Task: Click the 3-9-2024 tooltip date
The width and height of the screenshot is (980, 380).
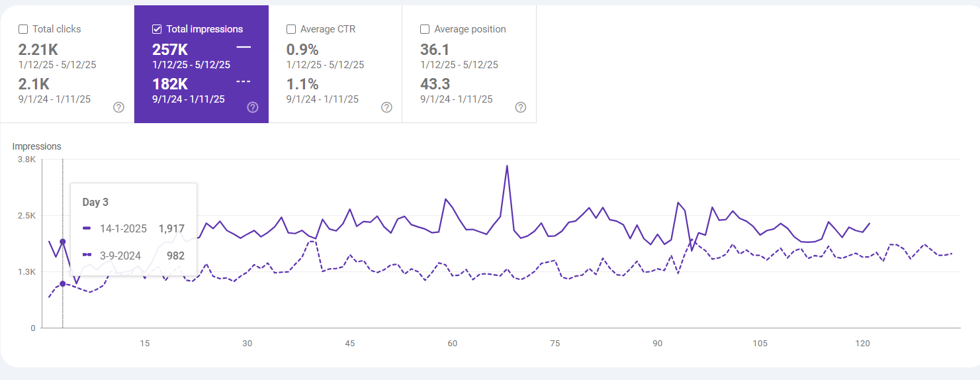Action: (x=120, y=255)
